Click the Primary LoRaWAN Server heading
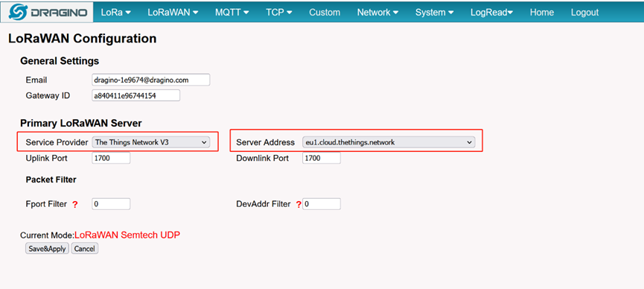The image size is (644, 289). coord(81,123)
